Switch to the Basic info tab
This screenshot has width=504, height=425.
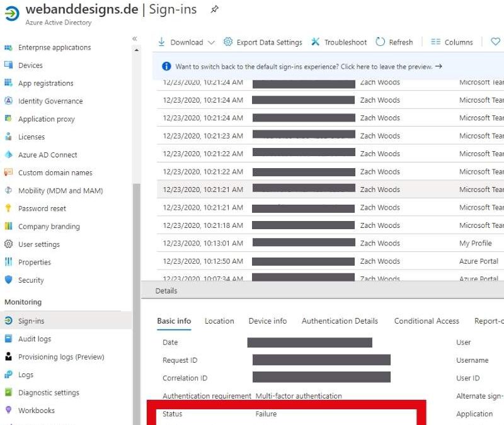coord(174,321)
